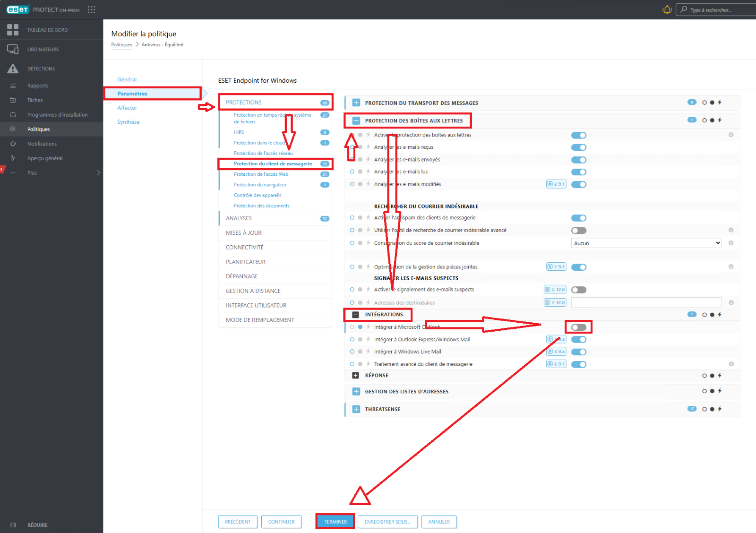Toggle Analyser les e-mails reçus switch
Image resolution: width=756 pixels, height=533 pixels.
[579, 147]
